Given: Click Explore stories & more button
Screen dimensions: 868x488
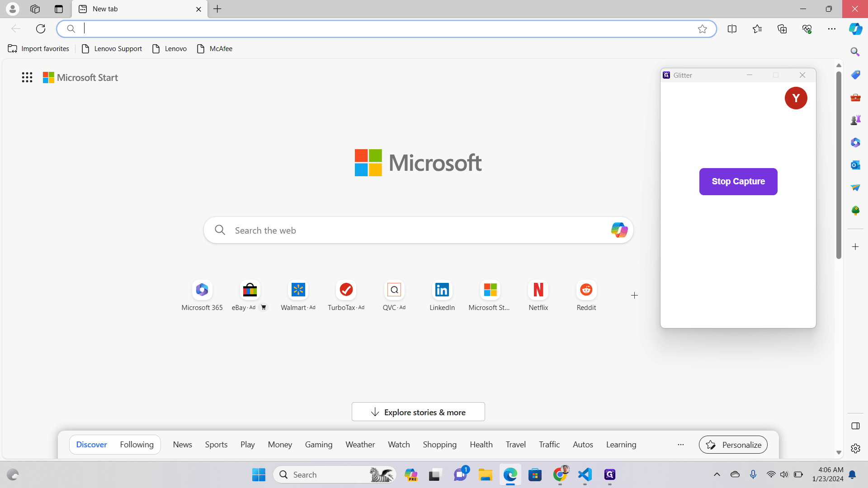Looking at the screenshot, I should click(x=418, y=412).
